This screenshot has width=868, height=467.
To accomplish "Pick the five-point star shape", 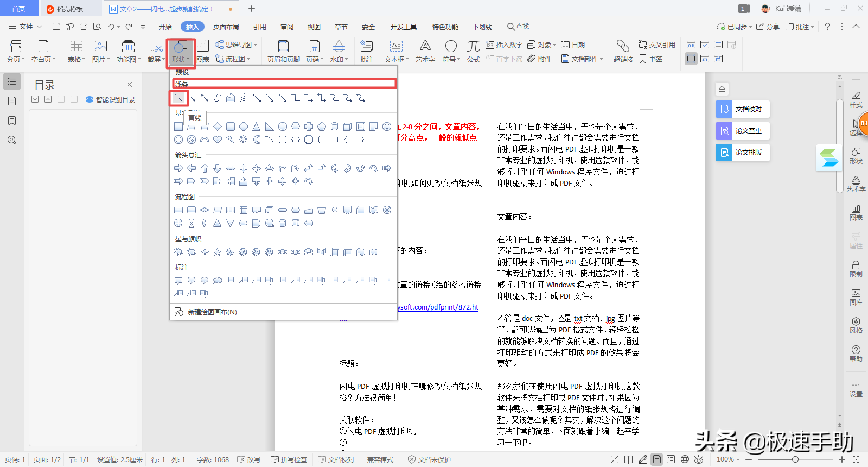I will [218, 252].
